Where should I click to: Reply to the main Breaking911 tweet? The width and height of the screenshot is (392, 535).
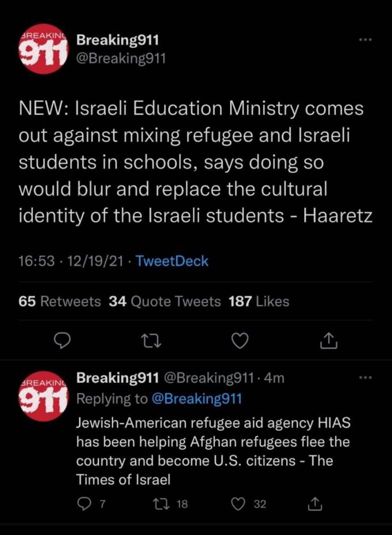click(x=62, y=341)
